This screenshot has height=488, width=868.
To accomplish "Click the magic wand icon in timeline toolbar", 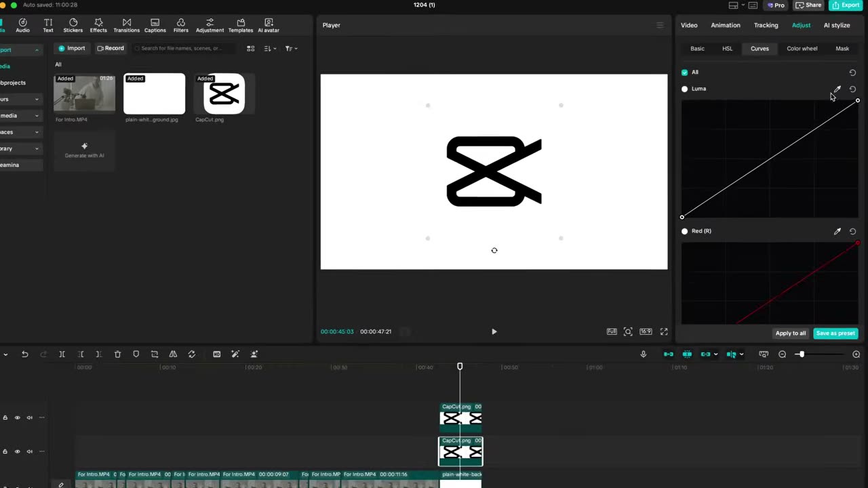I will [235, 354].
